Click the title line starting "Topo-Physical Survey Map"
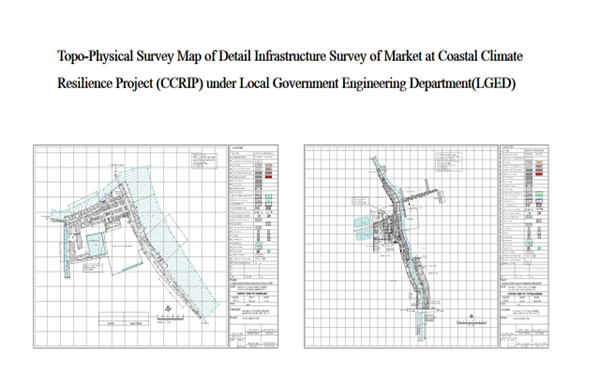Screen dimensions: 601x392 290,56
